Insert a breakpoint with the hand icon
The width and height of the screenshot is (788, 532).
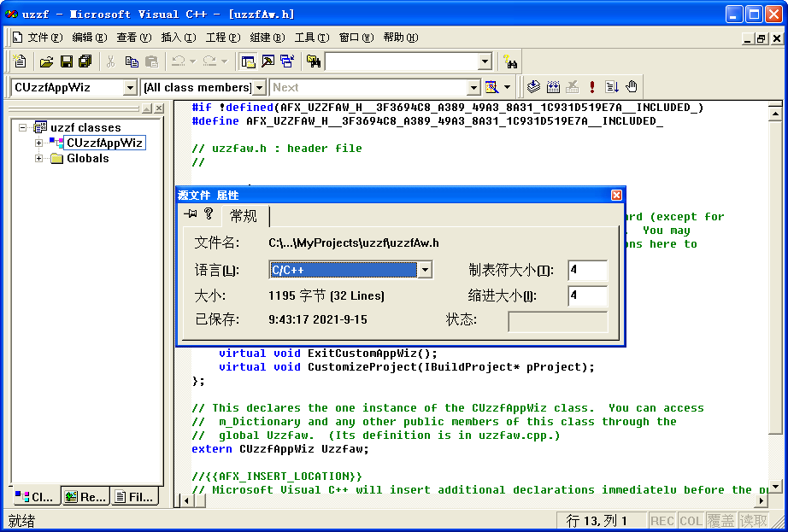pos(632,87)
